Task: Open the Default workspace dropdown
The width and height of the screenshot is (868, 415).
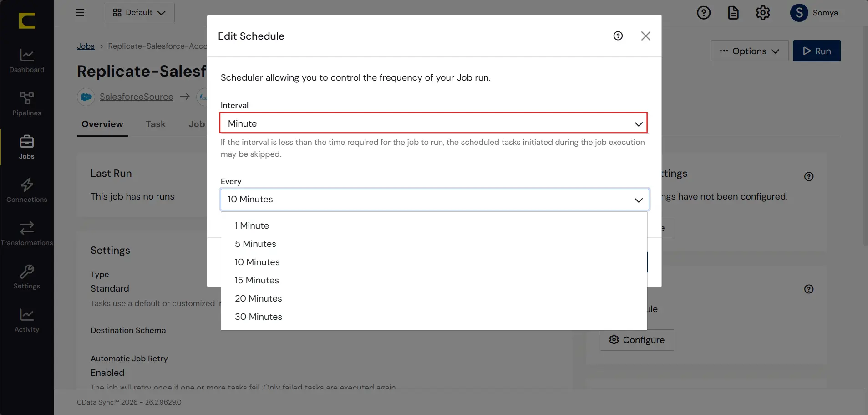Action: (139, 13)
